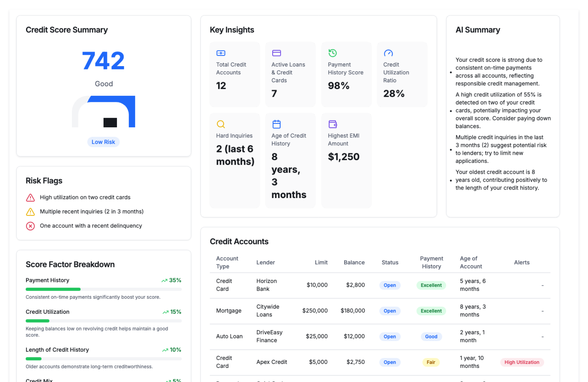Click the Open status of Citywide Loans mortgage
Viewport: 588px width, 382px height.
pos(390,311)
